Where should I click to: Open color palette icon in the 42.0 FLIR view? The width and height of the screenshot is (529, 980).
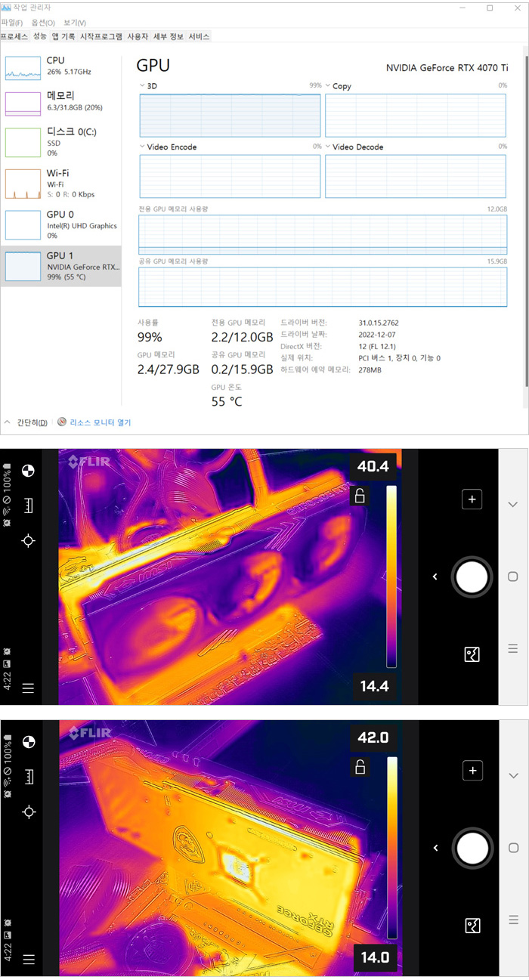(x=29, y=742)
